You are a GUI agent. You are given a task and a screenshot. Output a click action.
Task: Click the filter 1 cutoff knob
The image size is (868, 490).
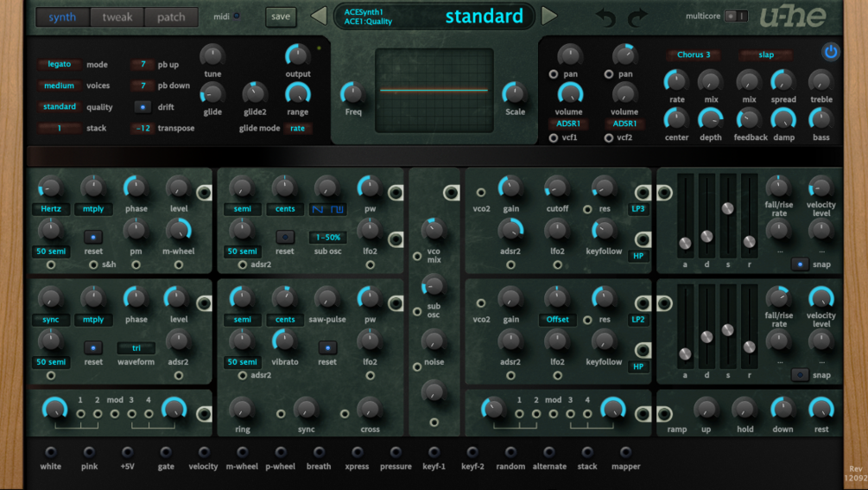pos(557,188)
